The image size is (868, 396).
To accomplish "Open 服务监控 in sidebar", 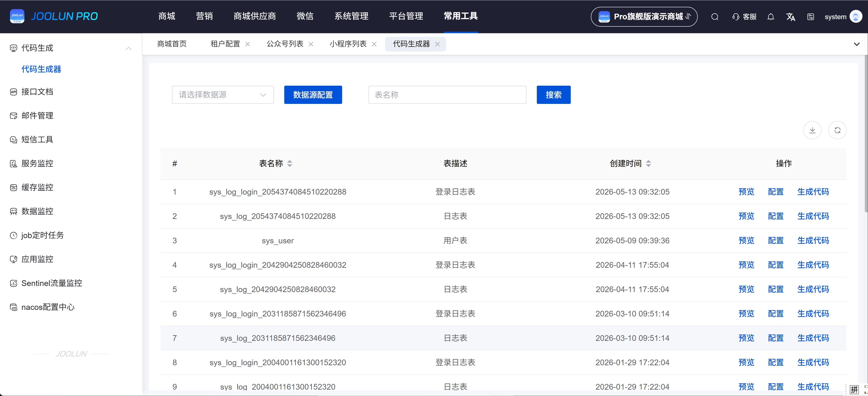I will [x=37, y=164].
